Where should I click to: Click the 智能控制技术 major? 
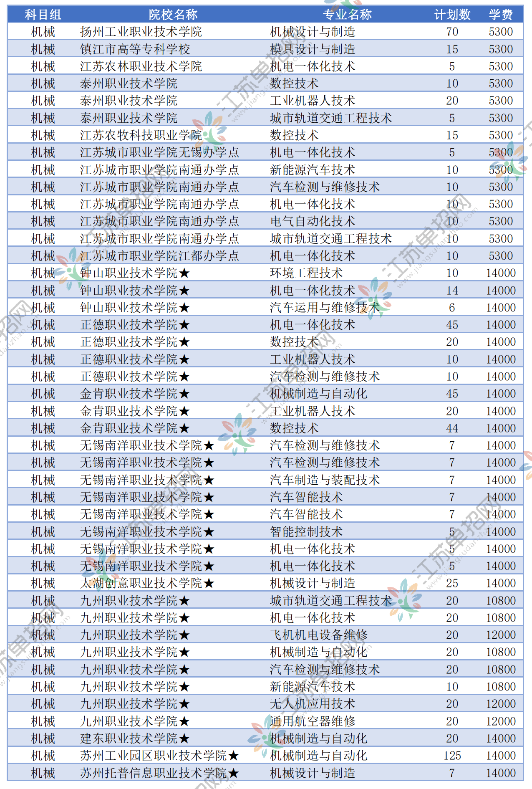tap(307, 532)
